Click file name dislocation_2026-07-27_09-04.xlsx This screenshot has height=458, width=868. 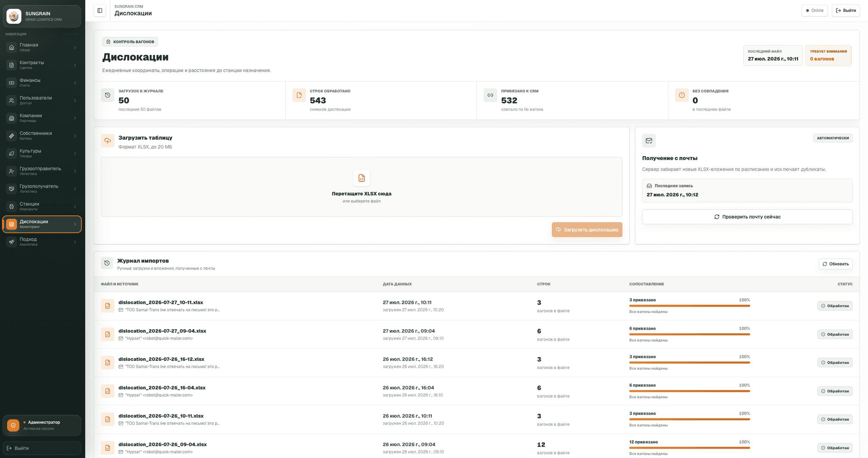pyautogui.click(x=162, y=331)
